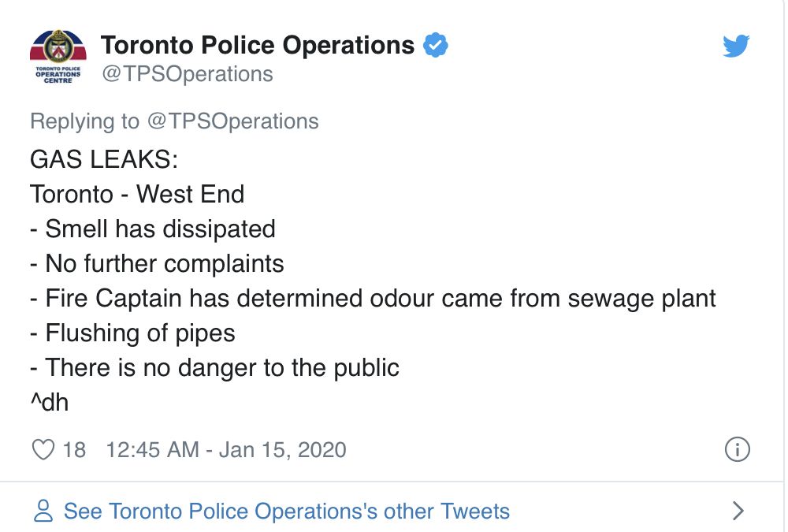Click the Twitter bird logo
The image size is (788, 532).
coord(736,46)
